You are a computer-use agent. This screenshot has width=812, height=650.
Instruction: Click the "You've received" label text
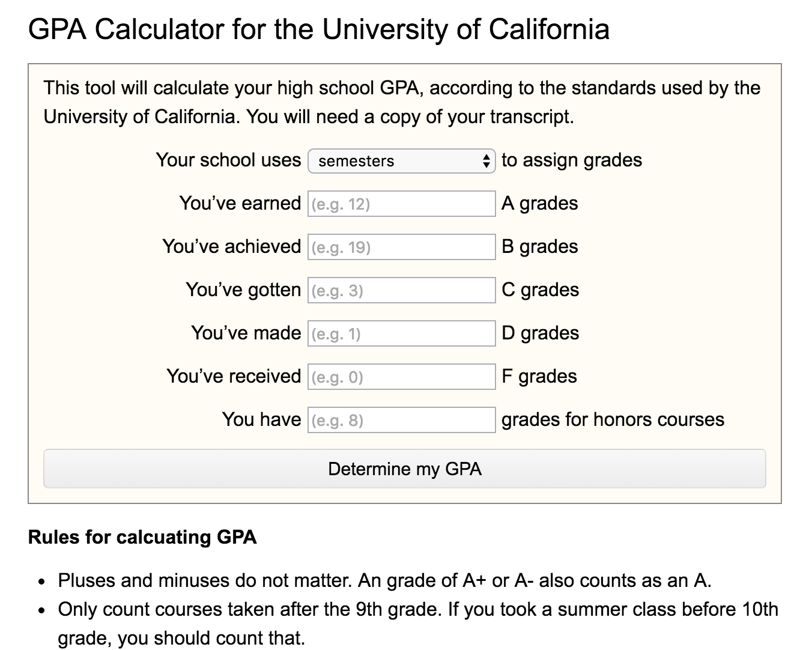[x=234, y=376]
